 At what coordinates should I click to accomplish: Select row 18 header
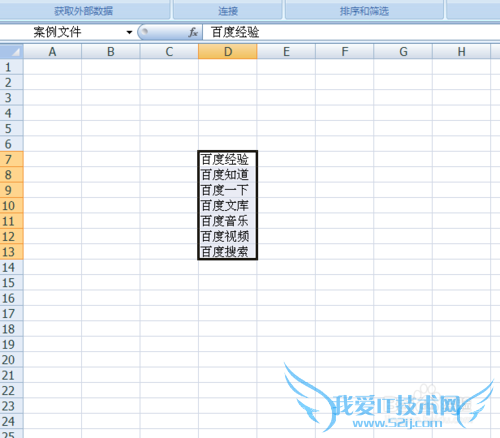click(x=12, y=329)
